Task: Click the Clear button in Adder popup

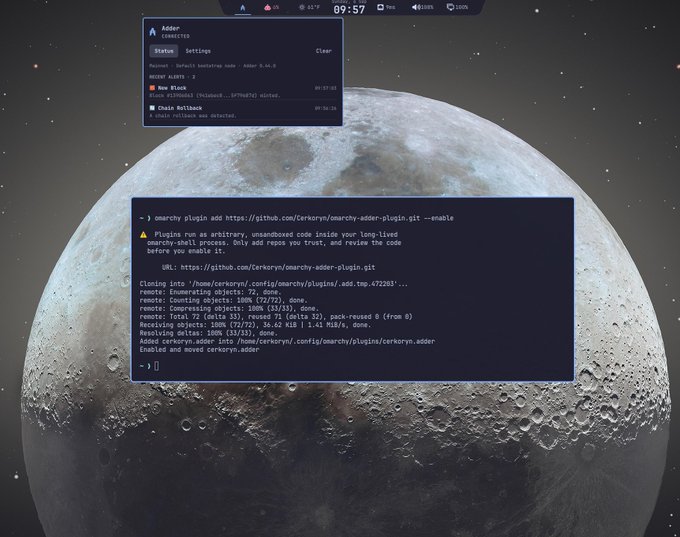Action: point(324,51)
